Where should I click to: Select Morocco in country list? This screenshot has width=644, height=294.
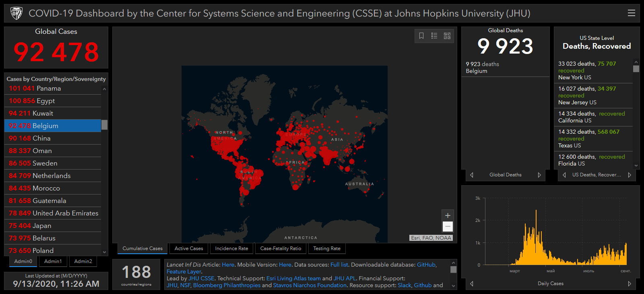tap(53, 188)
